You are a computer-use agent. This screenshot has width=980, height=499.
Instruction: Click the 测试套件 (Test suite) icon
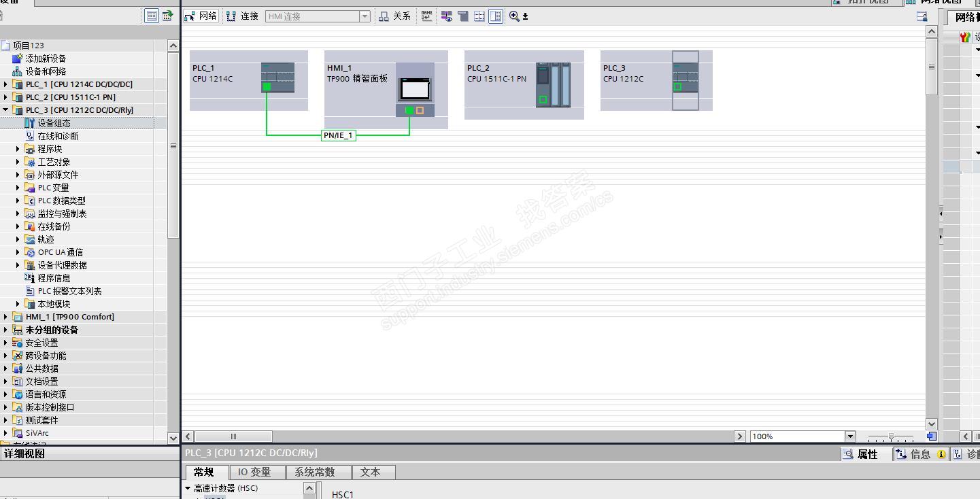pos(18,420)
